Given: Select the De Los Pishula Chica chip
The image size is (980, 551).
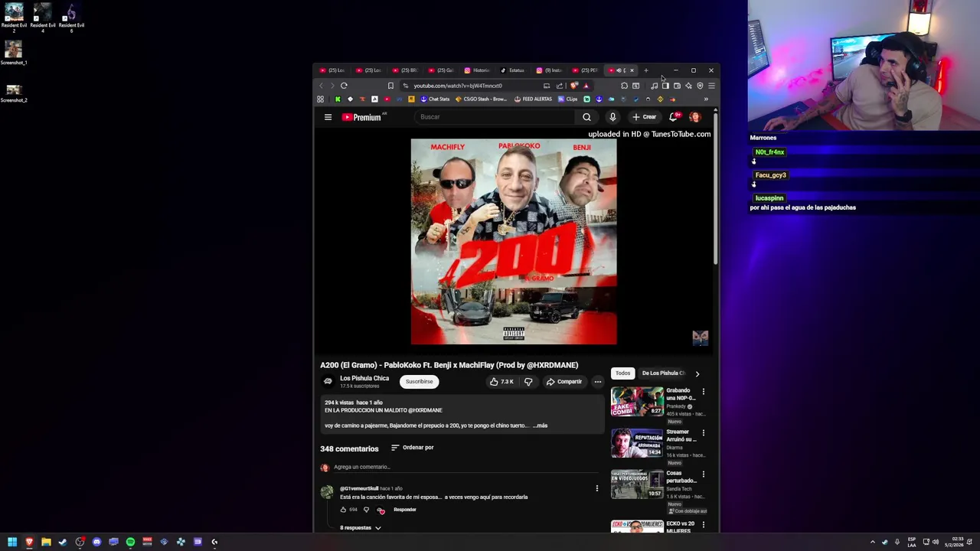Looking at the screenshot, I should tap(663, 373).
